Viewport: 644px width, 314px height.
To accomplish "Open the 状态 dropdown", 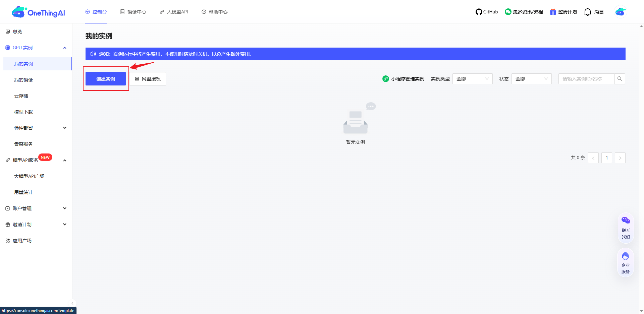I will point(532,79).
